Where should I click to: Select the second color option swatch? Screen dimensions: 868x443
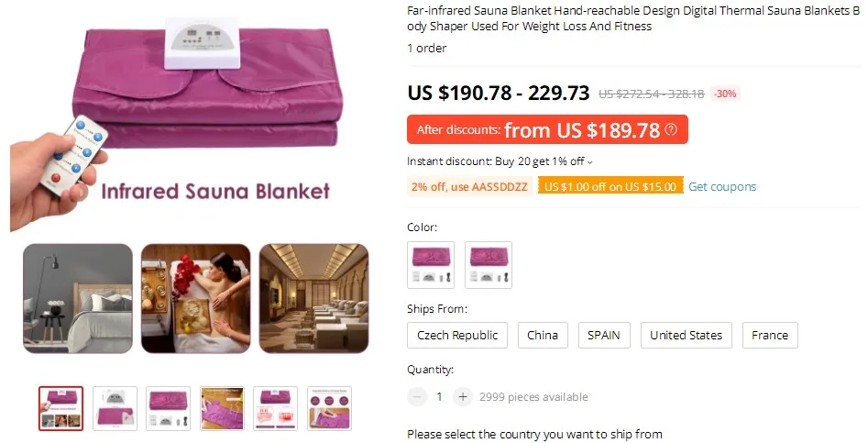coord(489,265)
